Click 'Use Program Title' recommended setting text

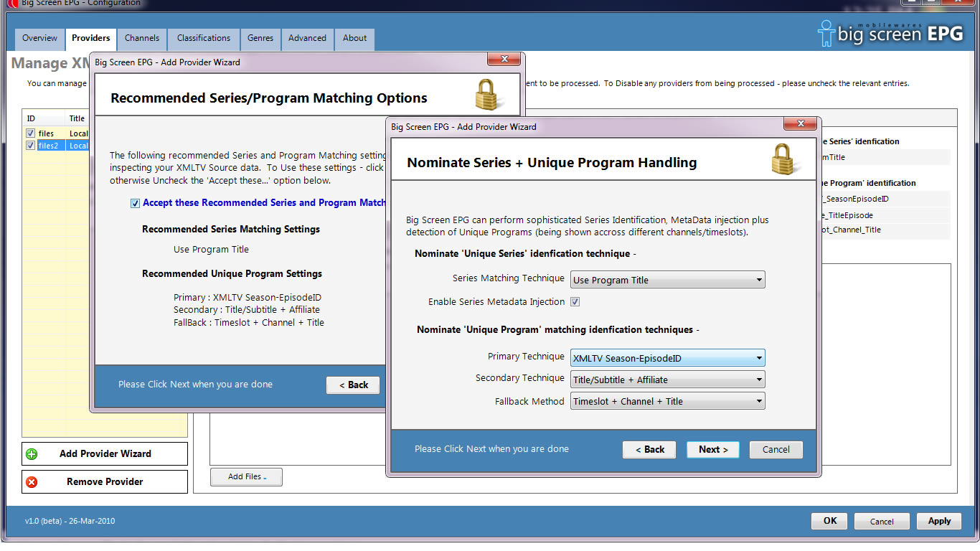coord(211,250)
